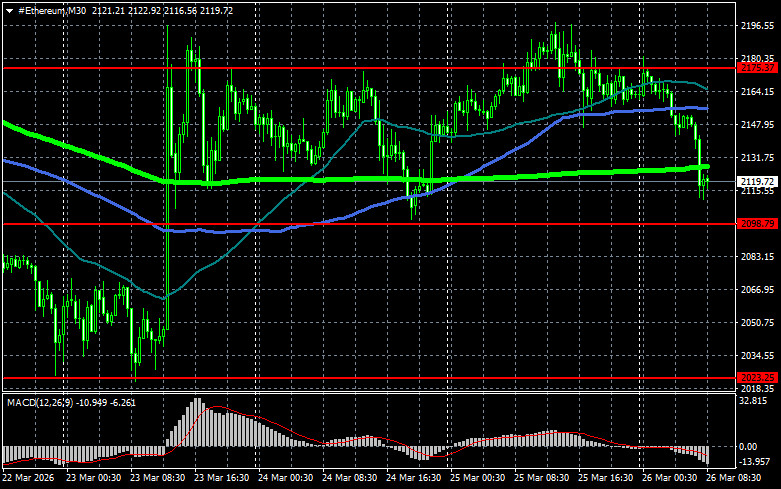The width and height of the screenshot is (781, 489).
Task: Click the 22 Mar 2026 date label
Action: point(28,478)
